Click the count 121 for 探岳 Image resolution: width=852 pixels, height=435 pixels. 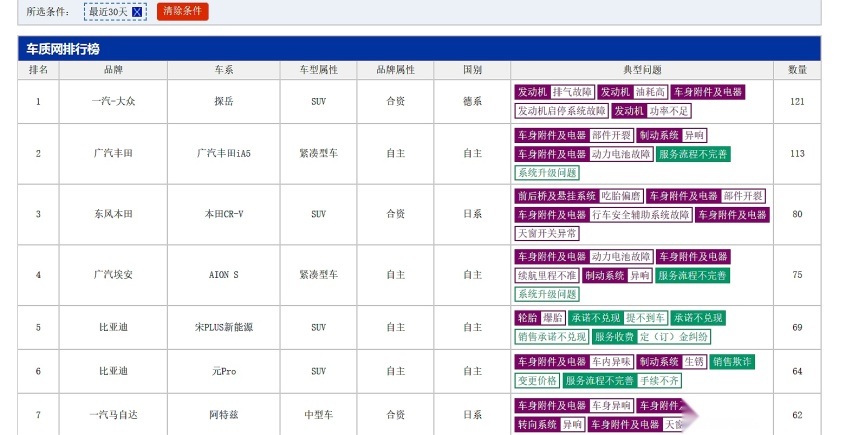click(797, 102)
